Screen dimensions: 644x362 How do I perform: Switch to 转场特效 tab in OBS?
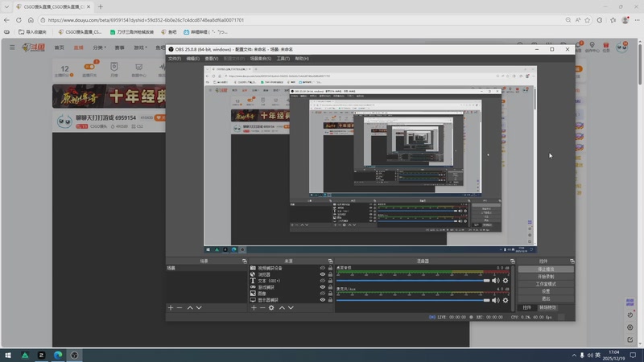tap(547, 307)
